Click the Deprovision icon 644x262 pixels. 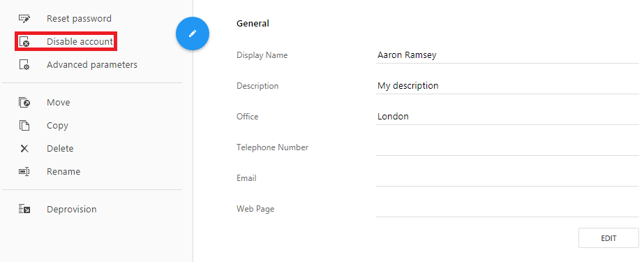[x=24, y=209]
